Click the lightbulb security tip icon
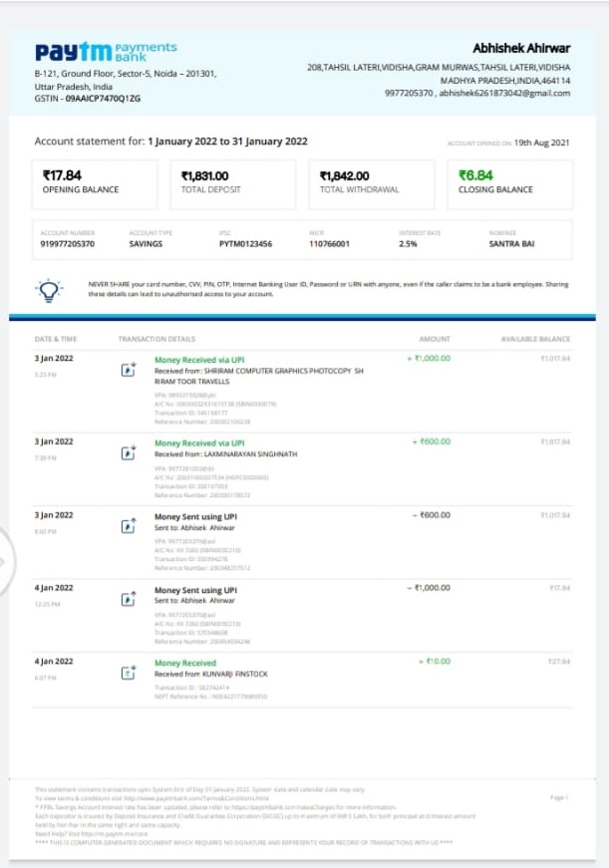The width and height of the screenshot is (609, 868). point(49,290)
